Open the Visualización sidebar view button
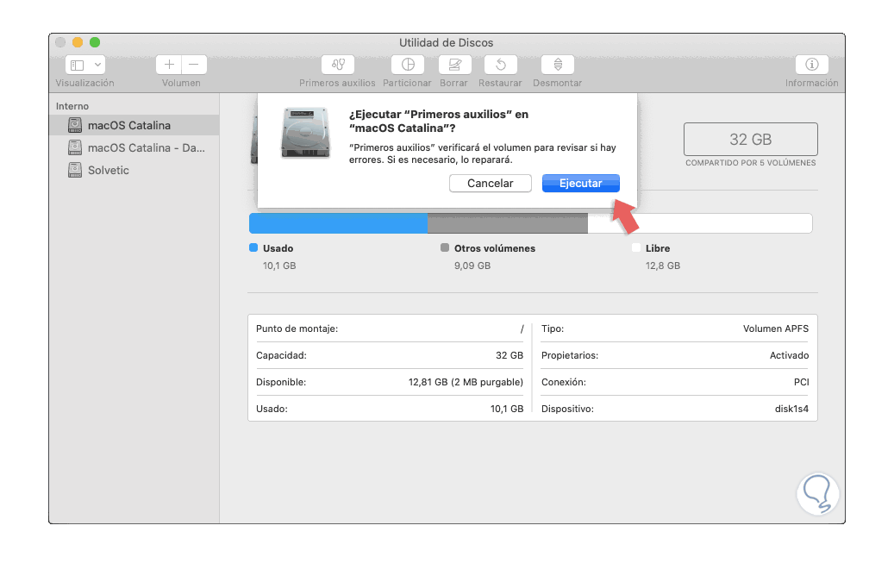Screen dimensions: 894x588 [x=78, y=65]
